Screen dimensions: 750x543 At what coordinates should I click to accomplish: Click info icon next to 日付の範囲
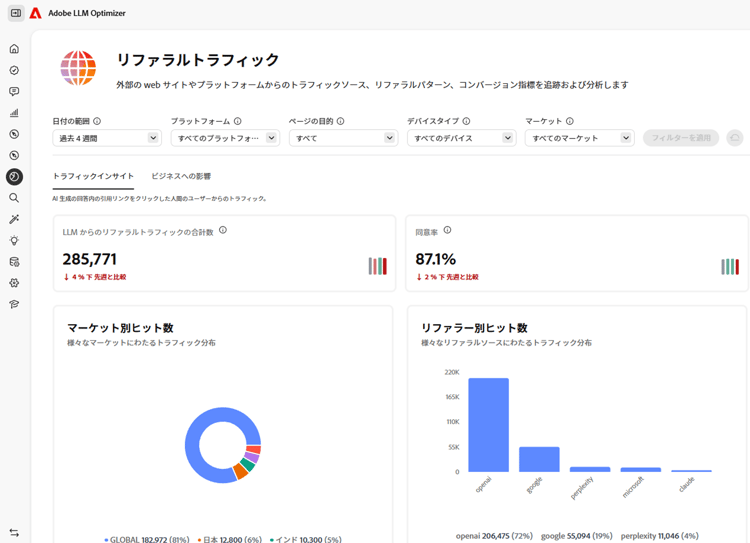click(x=97, y=121)
